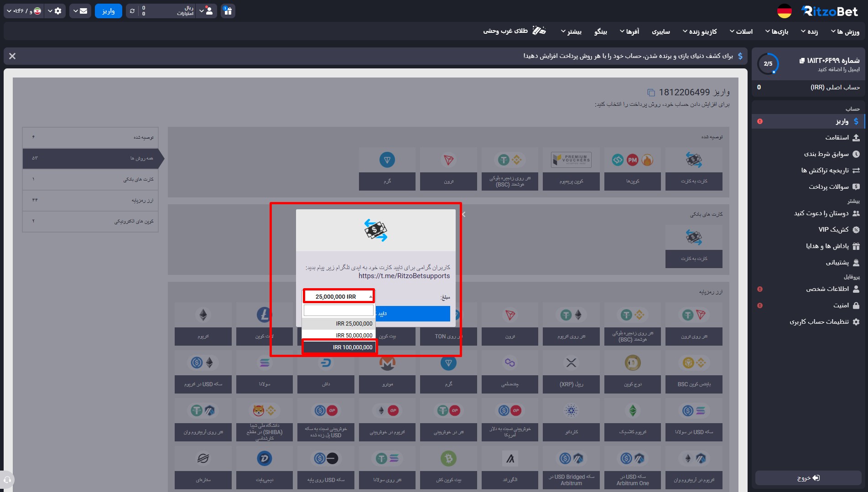Viewport: 868px width, 492px height.
Task: Choose the دیجی‌بایت DigiByte tile
Action: [x=265, y=467]
